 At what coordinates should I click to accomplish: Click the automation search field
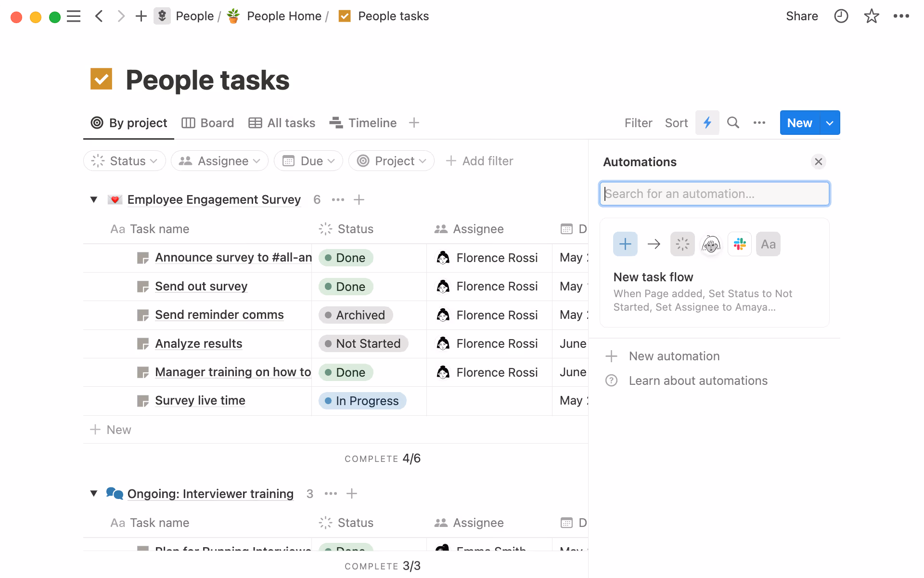(x=714, y=194)
